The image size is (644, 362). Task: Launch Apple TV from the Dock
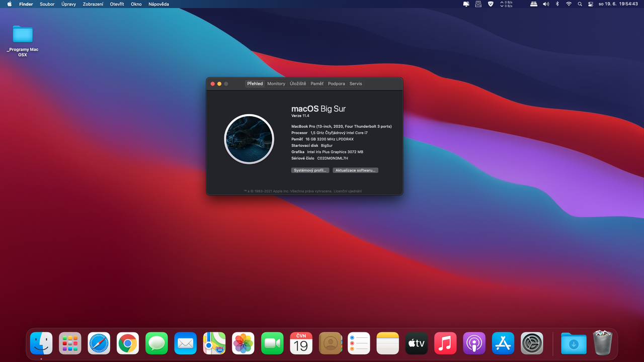pos(417,343)
